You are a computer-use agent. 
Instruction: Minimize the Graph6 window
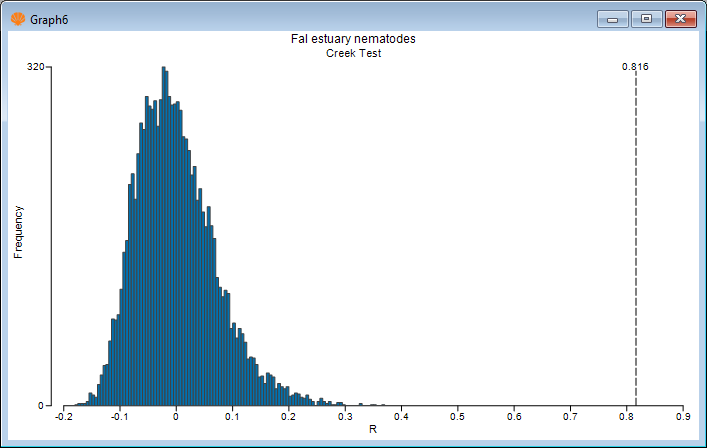click(611, 19)
